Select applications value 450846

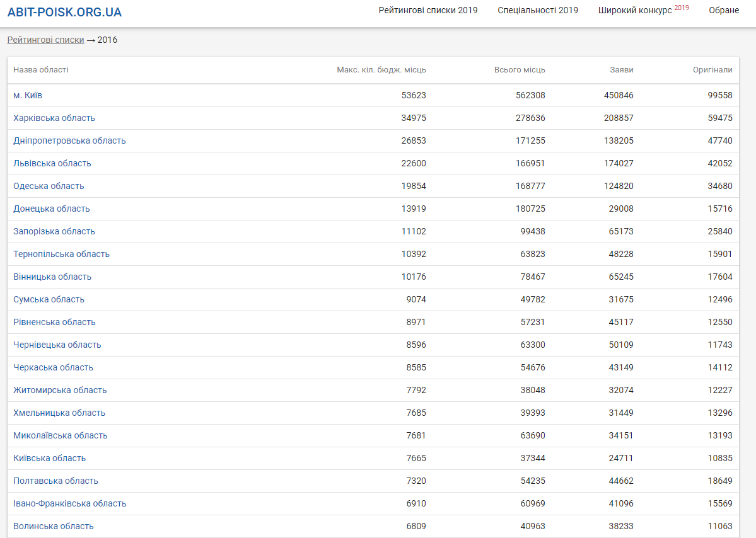(x=619, y=95)
